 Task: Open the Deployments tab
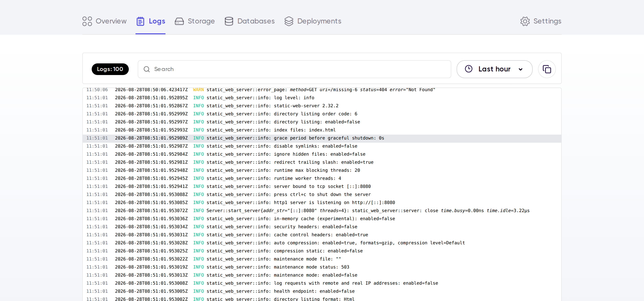coord(313,21)
